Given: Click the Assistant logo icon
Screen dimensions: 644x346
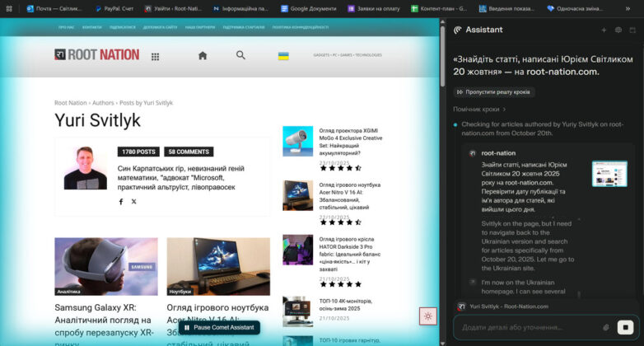Looking at the screenshot, I should click(x=457, y=30).
